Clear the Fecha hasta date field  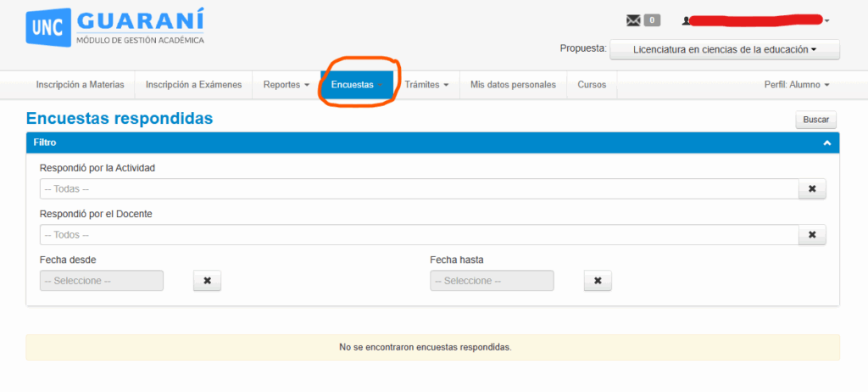point(598,281)
